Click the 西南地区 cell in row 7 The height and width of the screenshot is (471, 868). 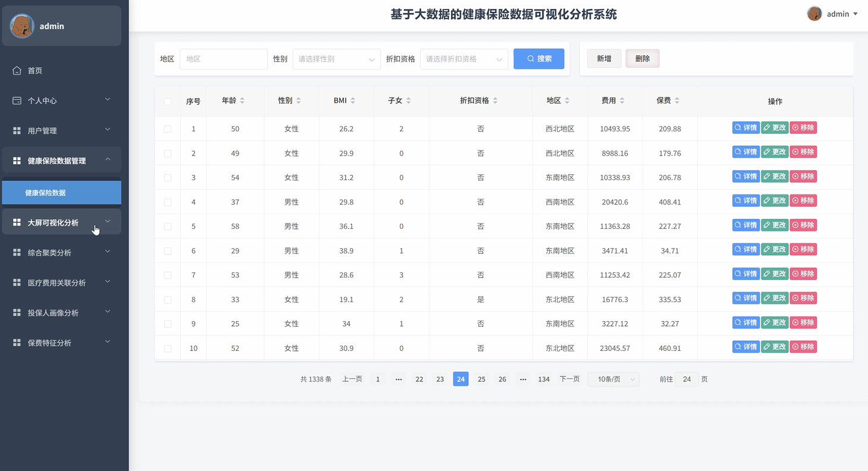pos(560,275)
